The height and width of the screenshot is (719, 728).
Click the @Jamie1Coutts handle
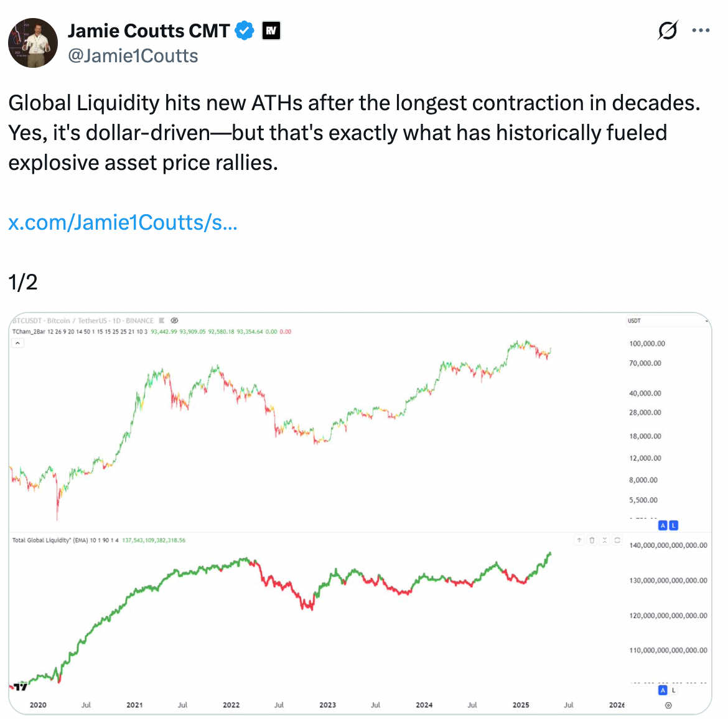pos(133,56)
